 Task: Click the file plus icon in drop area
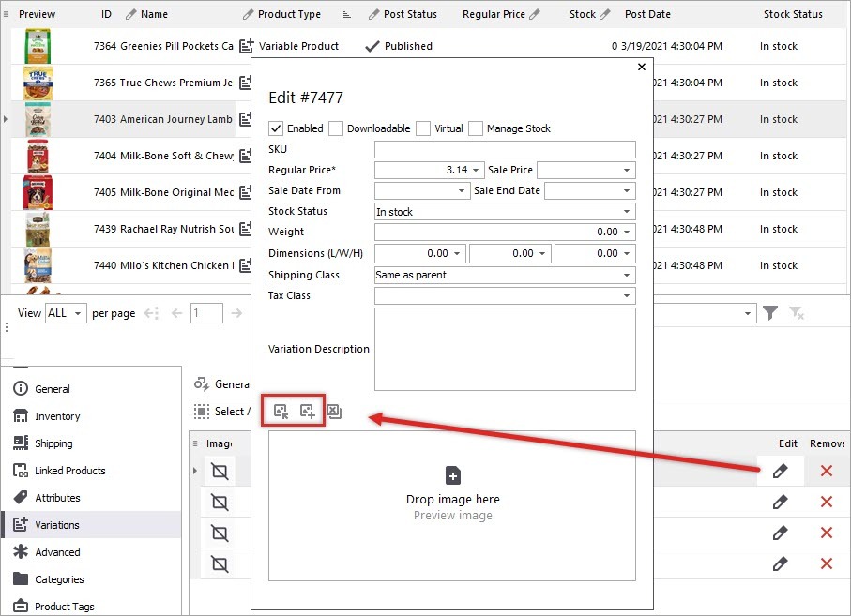click(452, 475)
